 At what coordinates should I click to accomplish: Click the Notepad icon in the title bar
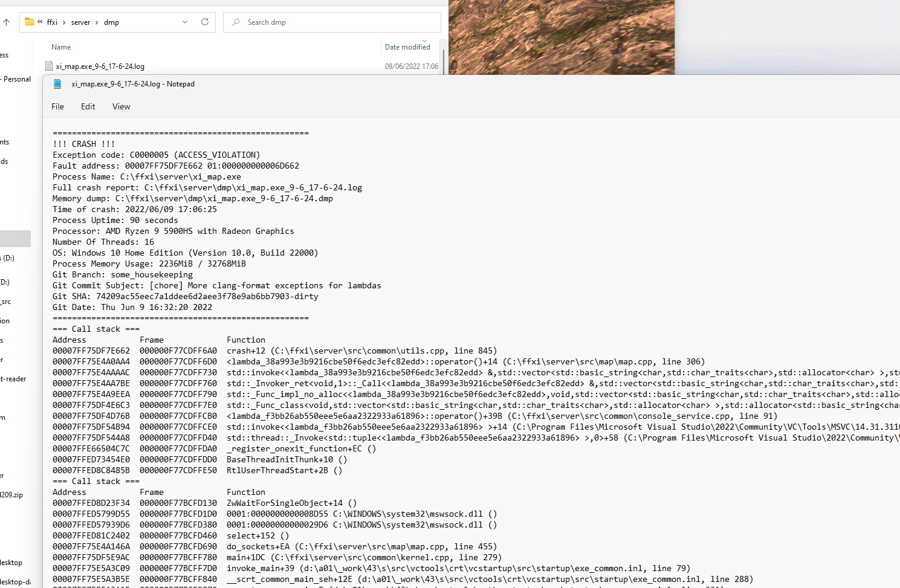57,84
